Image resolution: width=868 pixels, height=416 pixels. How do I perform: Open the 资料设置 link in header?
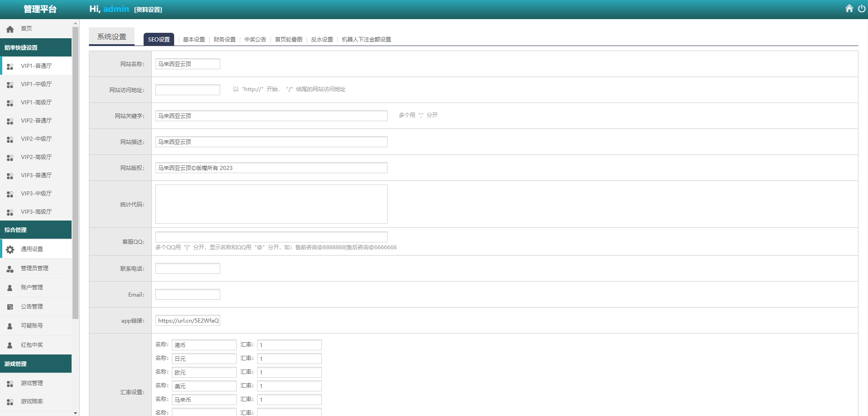pos(148,10)
